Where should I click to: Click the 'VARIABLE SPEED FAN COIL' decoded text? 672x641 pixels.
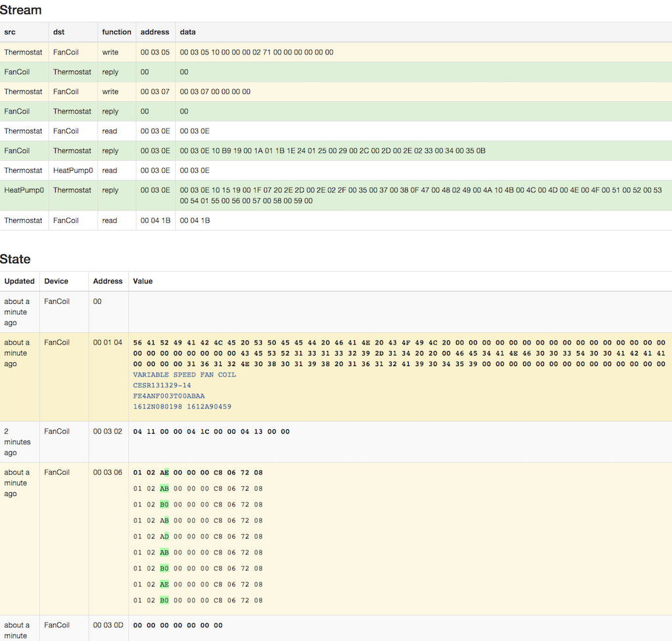click(x=184, y=375)
